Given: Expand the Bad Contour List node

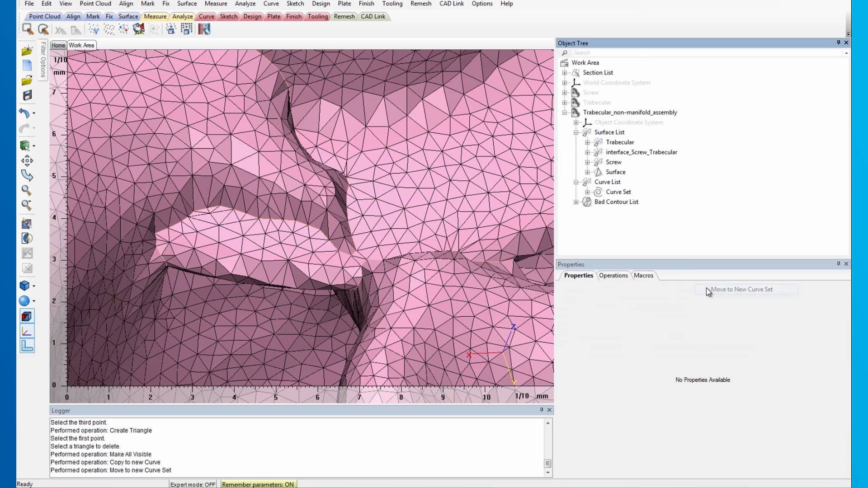Looking at the screenshot, I should [x=576, y=202].
